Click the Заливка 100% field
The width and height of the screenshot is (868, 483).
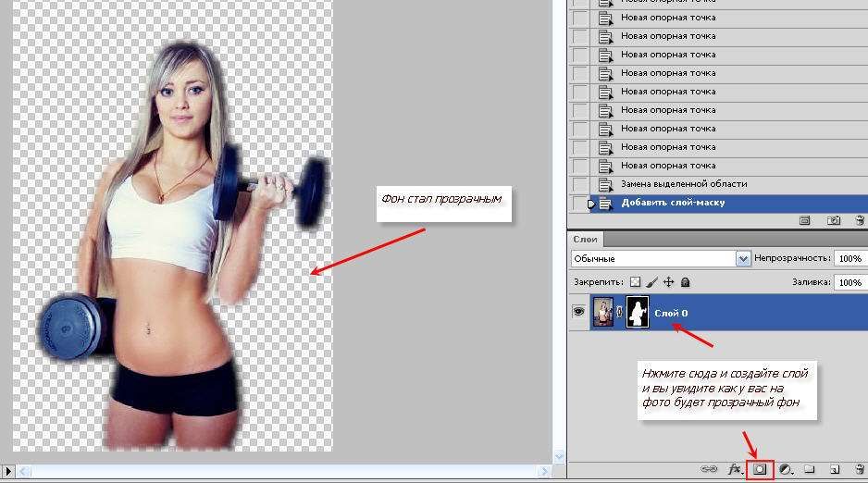click(850, 282)
